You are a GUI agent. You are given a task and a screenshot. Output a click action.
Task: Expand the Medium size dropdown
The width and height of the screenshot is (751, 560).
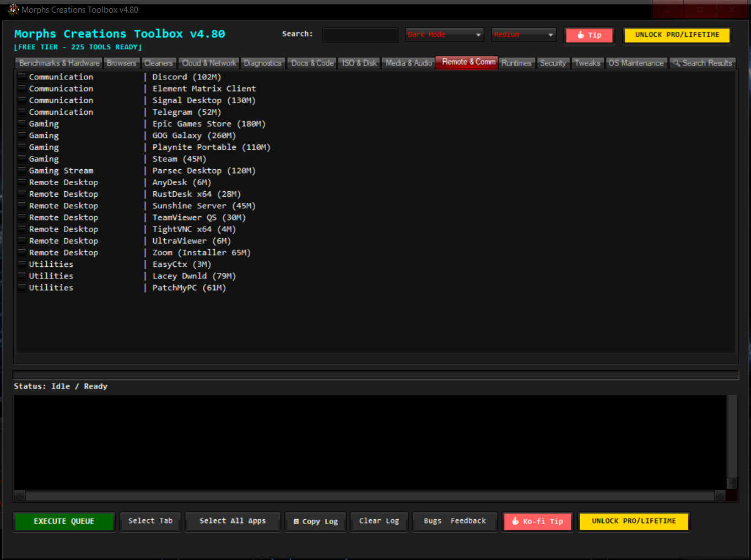point(523,35)
